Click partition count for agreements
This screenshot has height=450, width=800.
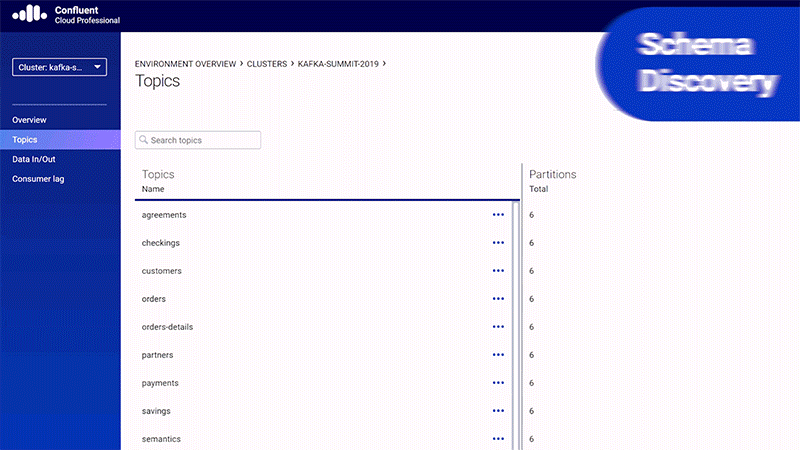(532, 215)
